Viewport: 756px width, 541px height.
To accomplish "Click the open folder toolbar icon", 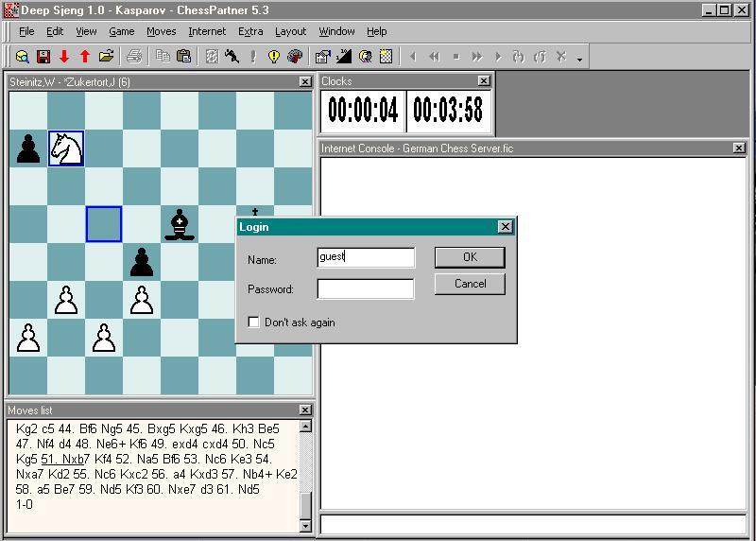I will tap(106, 57).
